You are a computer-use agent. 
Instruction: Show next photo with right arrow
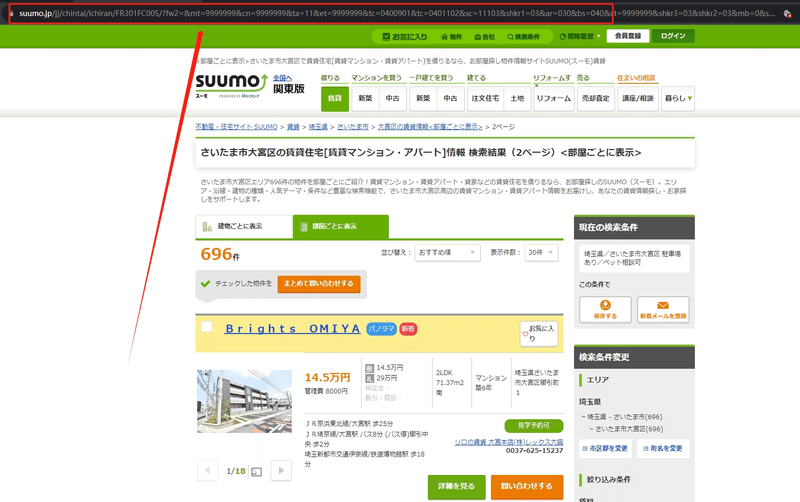pos(281,470)
